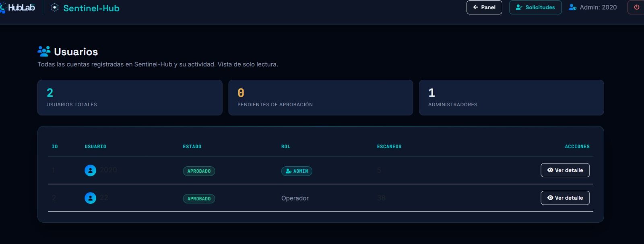Click the ADMIN role badge
The height and width of the screenshot is (244, 644).
297,171
